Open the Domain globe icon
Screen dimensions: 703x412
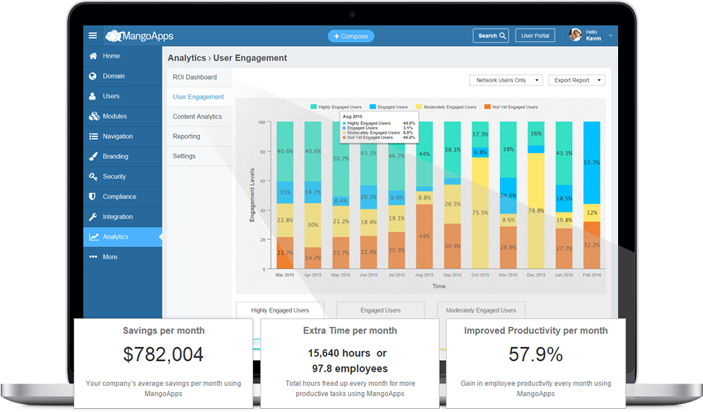pyautogui.click(x=93, y=76)
